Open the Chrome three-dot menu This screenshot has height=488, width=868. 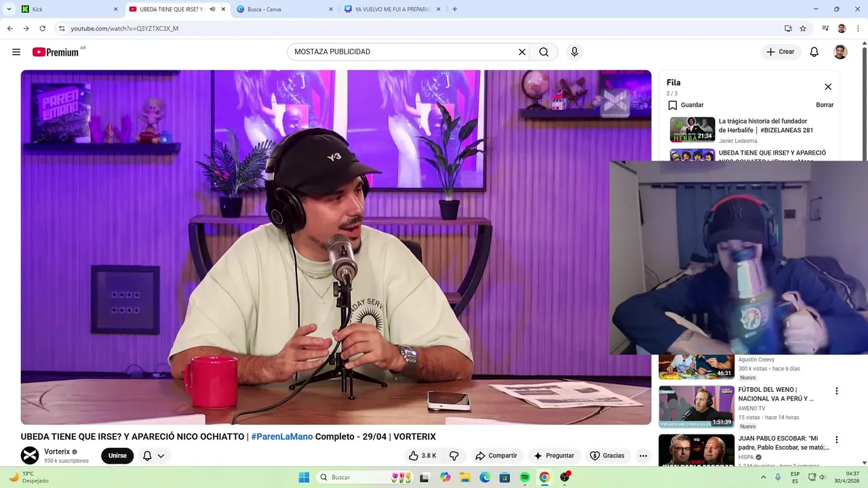(x=859, y=28)
